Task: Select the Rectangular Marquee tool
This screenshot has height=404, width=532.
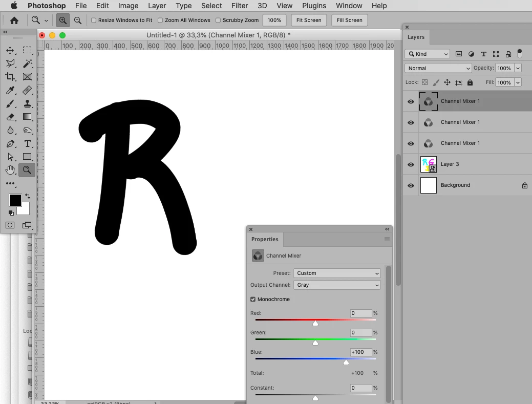Action: coord(27,50)
